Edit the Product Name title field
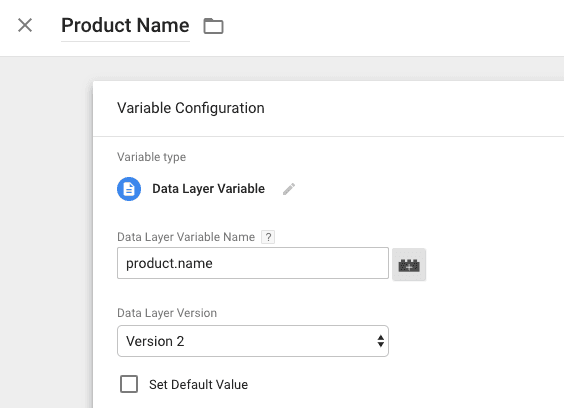 pos(125,26)
